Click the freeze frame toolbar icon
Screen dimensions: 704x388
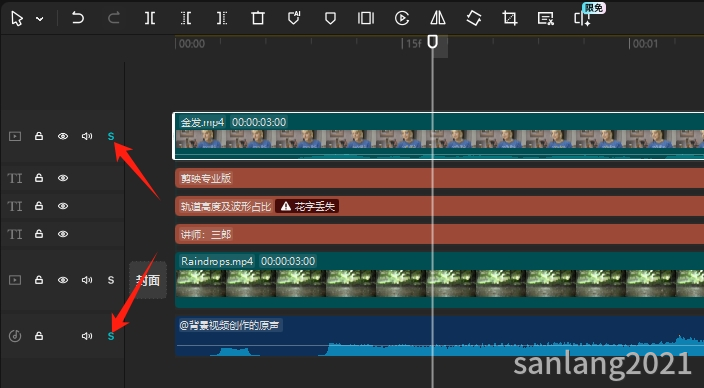click(365, 18)
